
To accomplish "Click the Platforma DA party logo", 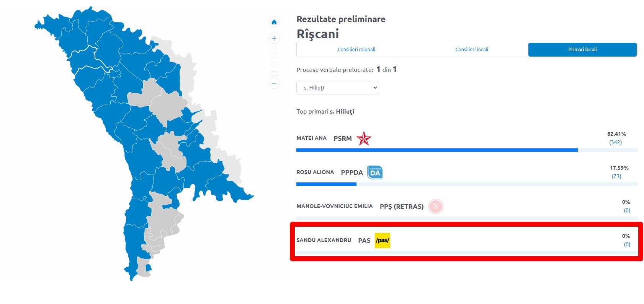I will pos(375,172).
